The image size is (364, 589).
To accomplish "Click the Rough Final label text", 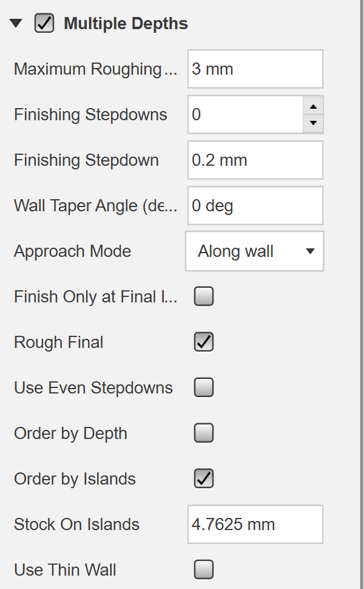I will pyautogui.click(x=58, y=342).
